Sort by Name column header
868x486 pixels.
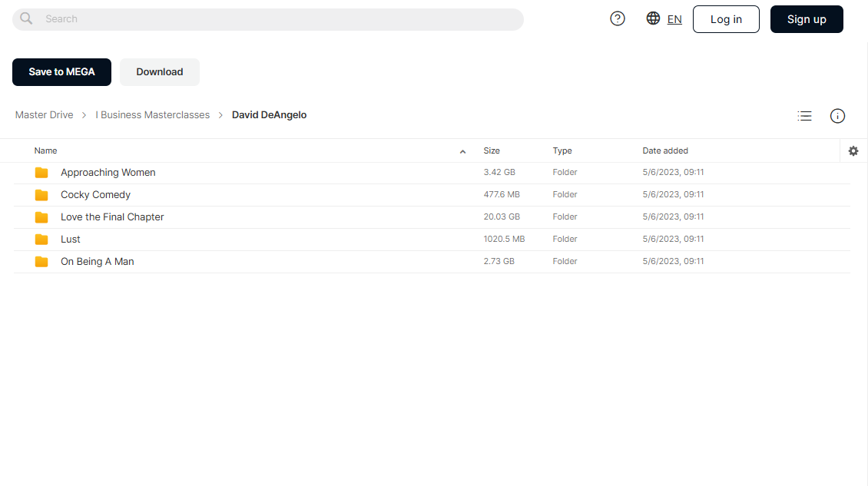tap(45, 150)
